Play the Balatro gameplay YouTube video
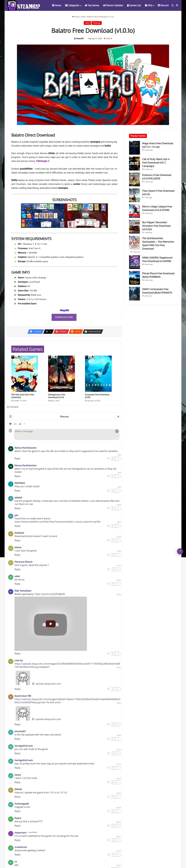The image size is (186, 868). [x=51, y=624]
